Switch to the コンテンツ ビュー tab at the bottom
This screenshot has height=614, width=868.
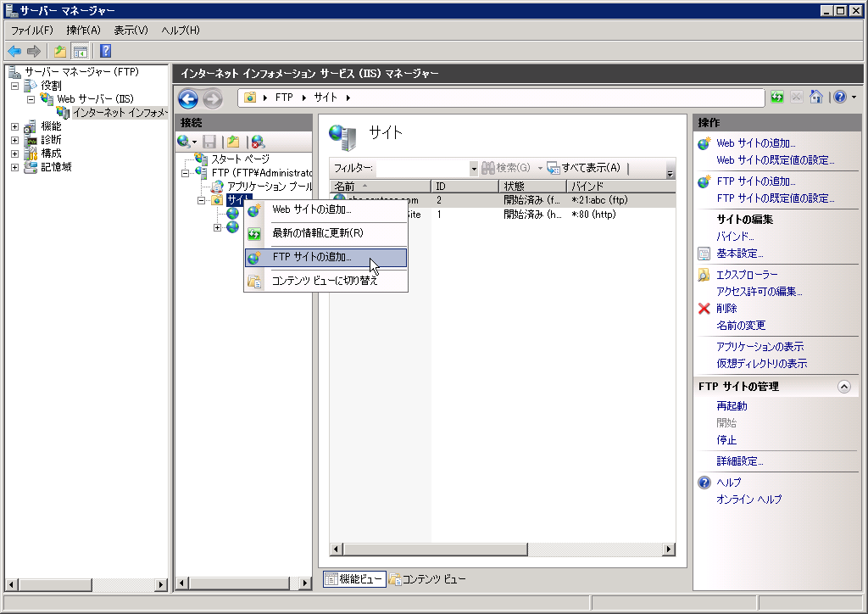427,579
